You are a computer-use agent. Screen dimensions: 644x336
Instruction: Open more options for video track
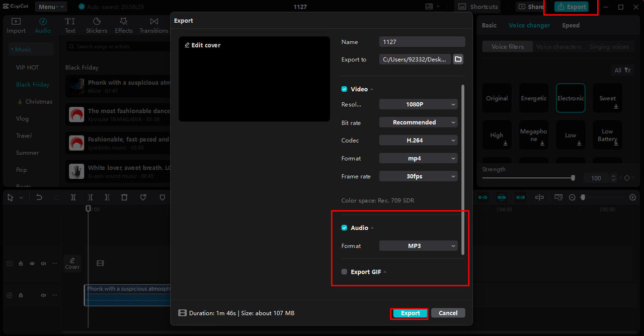[x=54, y=263]
